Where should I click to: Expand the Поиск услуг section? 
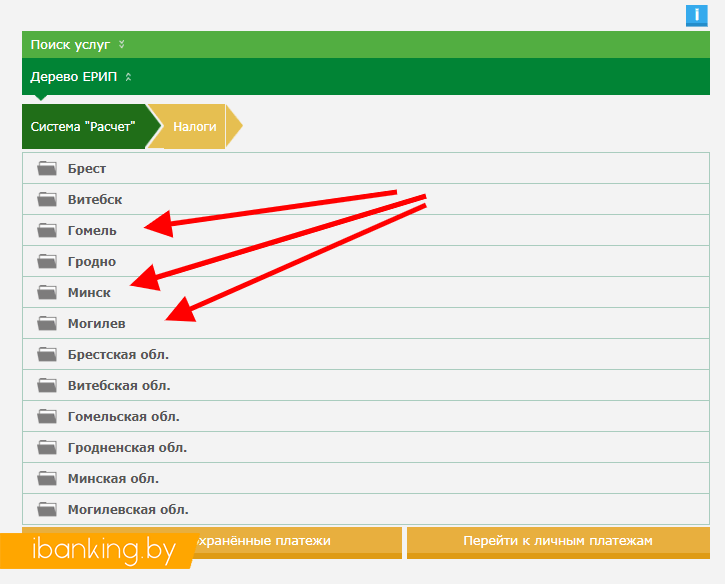pyautogui.click(x=78, y=45)
